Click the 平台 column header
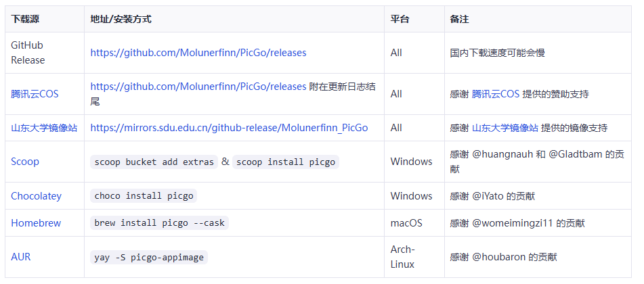This screenshot has width=644, height=284. 400,19
